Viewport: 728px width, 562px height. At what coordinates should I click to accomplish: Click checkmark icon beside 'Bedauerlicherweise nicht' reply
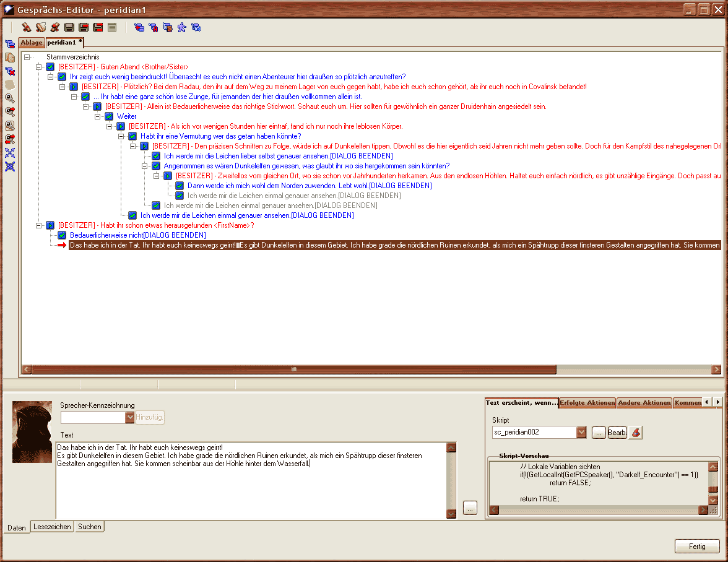click(62, 235)
